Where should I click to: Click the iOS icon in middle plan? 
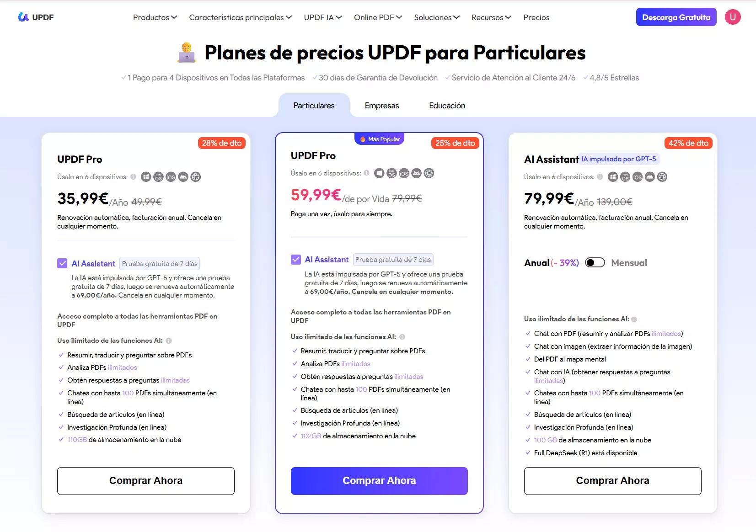pos(404,173)
